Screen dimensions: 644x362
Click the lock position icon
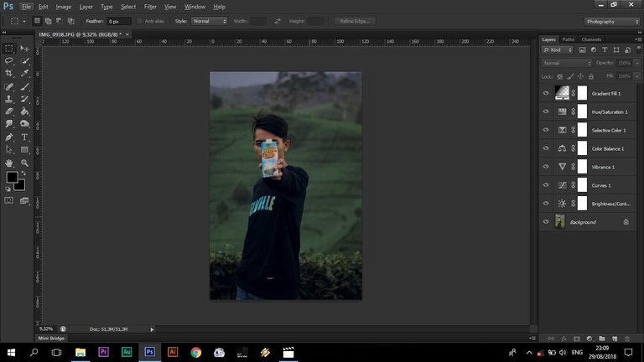580,76
